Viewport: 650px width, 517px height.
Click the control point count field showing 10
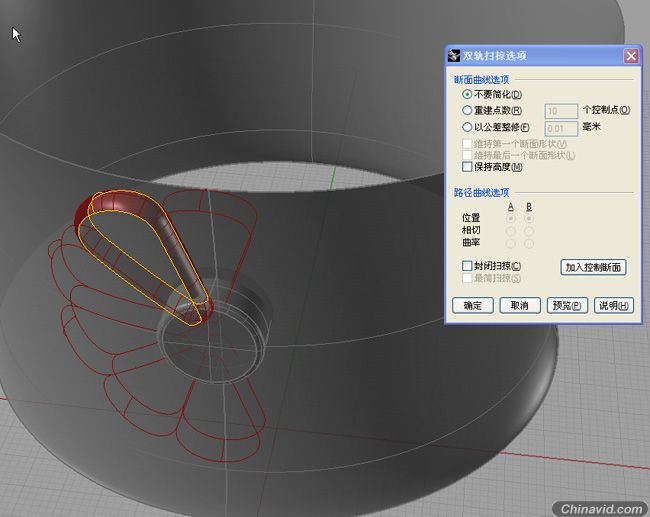click(561, 111)
